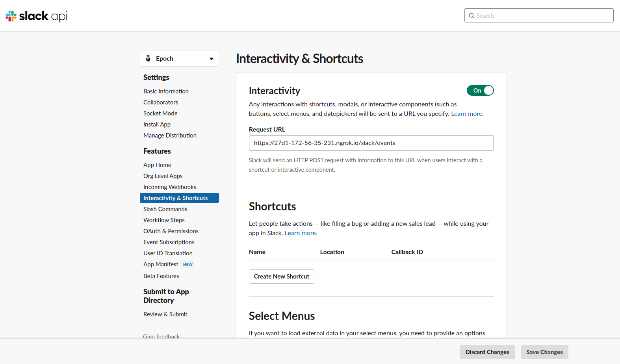Click the Name column header
620x364 pixels.
(x=257, y=252)
